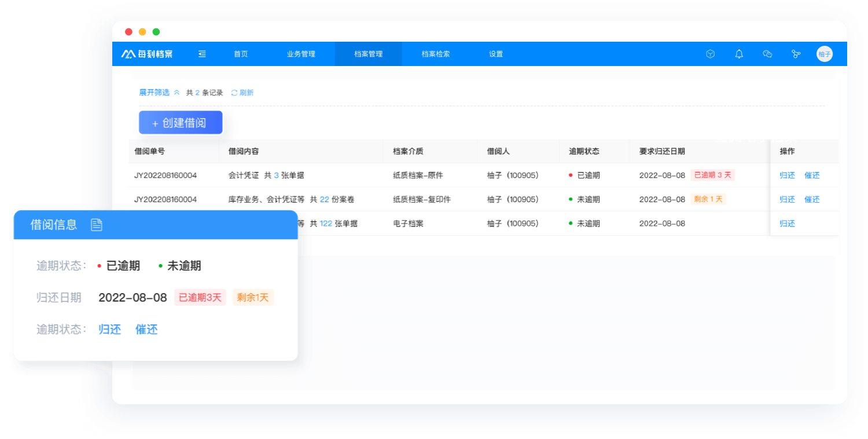Viewport: 868px width, 439px height.
Task: Collapse the sidebar menu icon
Action: [202, 54]
